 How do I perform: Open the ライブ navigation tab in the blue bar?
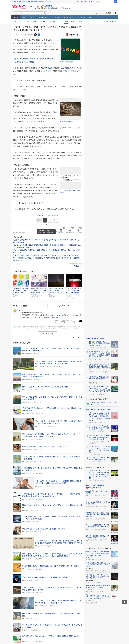[32, 17]
